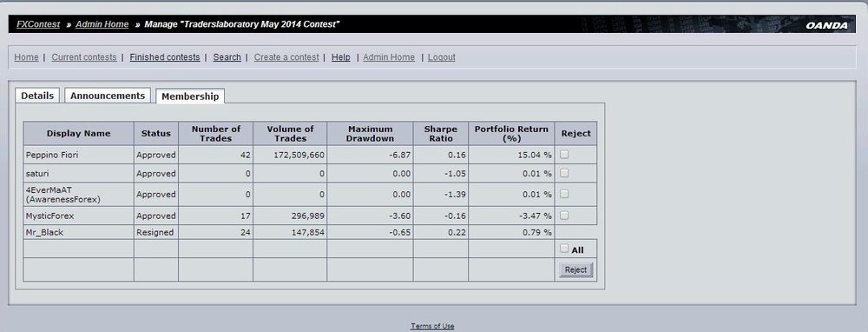
Task: Click the 24 trades value
Action: pos(246,232)
